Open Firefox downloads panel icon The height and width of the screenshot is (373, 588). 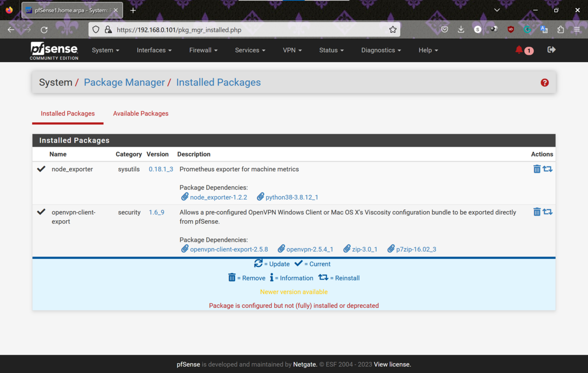[x=461, y=29]
